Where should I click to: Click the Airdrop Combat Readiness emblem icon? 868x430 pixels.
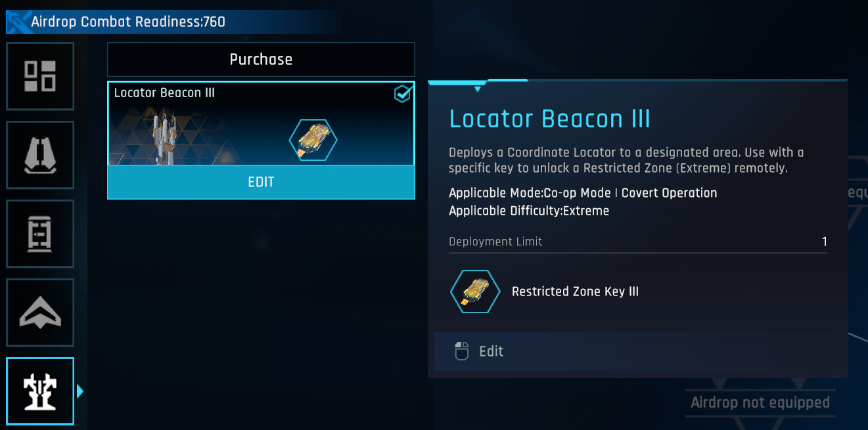18,22
